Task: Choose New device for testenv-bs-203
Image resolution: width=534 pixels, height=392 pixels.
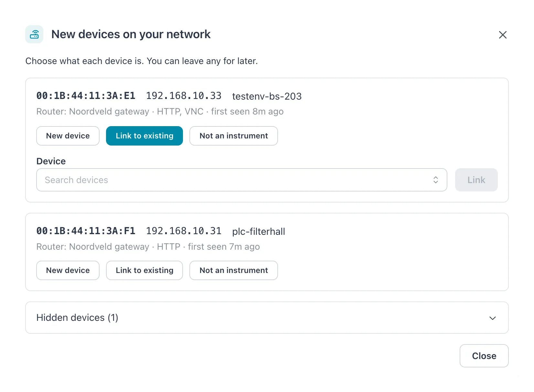Action: click(68, 136)
